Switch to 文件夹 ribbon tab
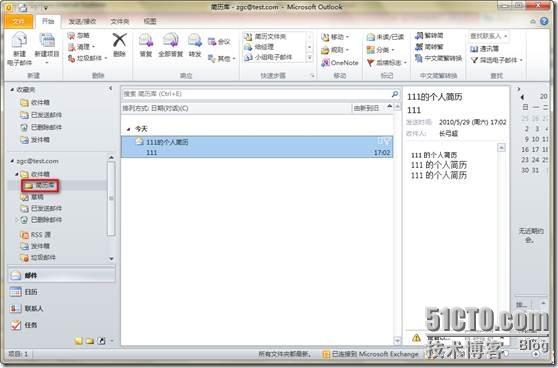 120,21
